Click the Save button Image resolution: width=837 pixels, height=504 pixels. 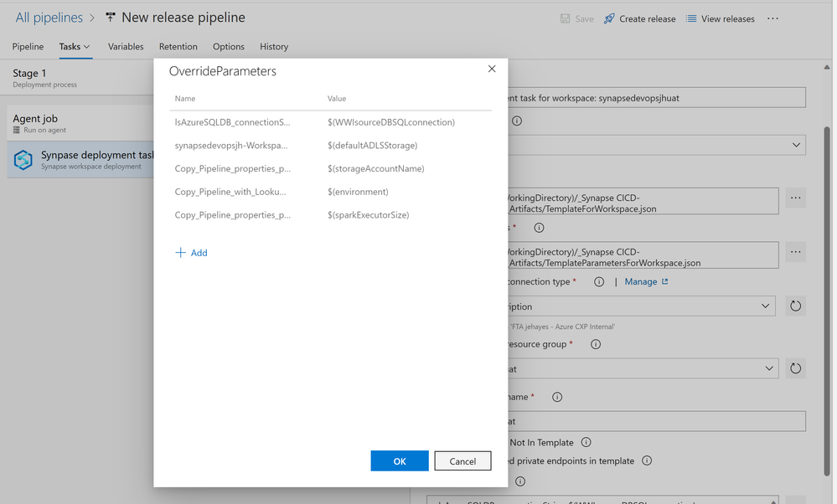576,18
